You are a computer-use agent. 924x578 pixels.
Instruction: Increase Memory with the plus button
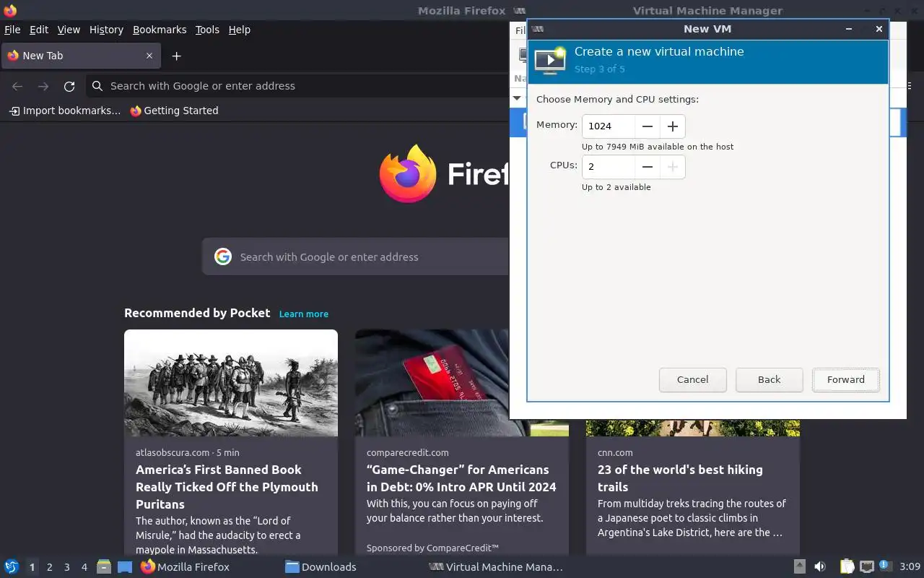coord(673,126)
